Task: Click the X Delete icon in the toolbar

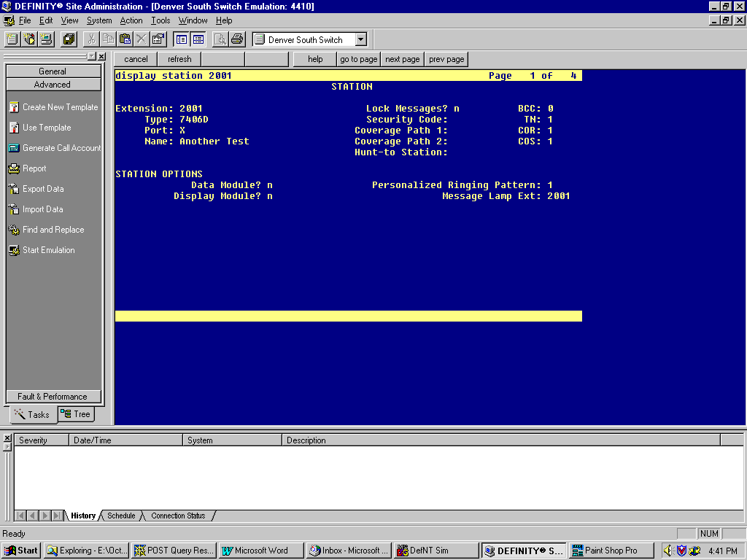Action: [x=142, y=39]
